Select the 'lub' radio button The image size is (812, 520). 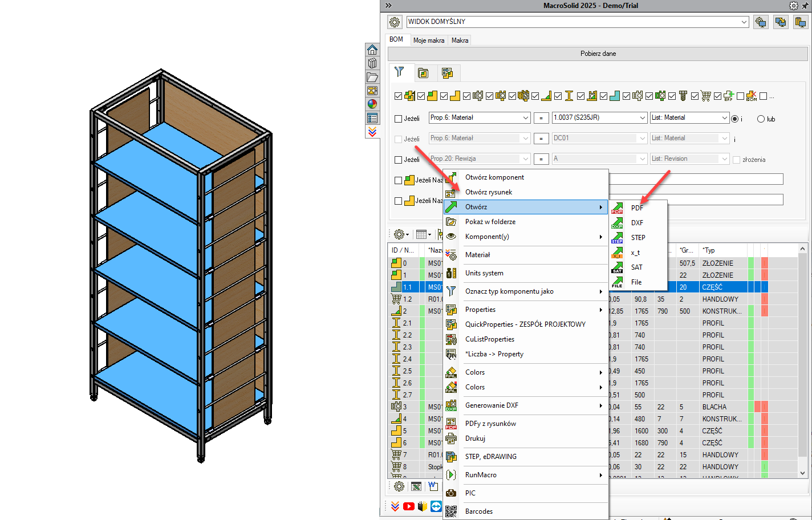point(761,119)
